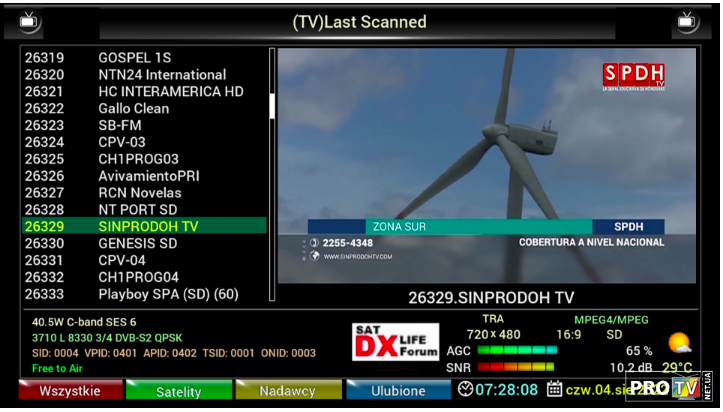Click the SPDH TV channel logo

627,76
